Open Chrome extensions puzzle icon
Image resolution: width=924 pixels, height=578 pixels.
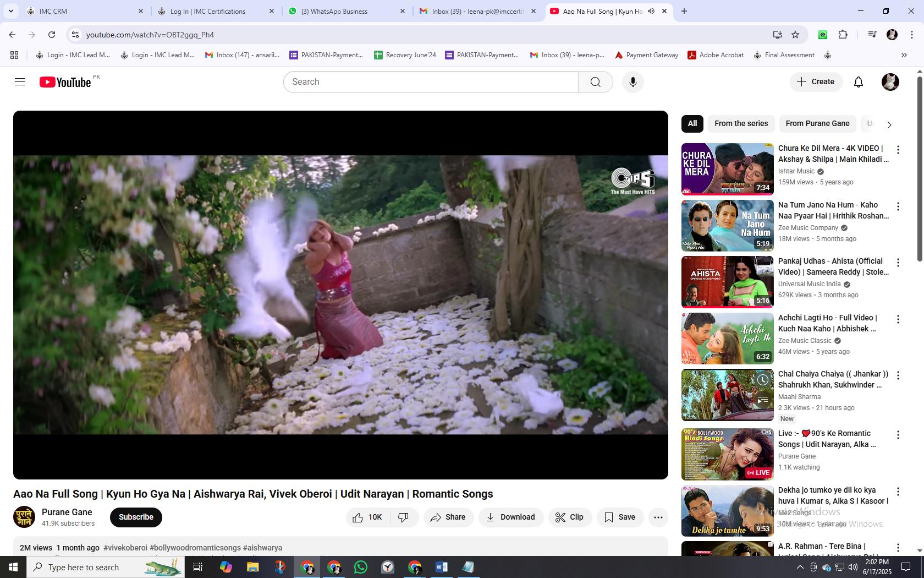(x=843, y=35)
